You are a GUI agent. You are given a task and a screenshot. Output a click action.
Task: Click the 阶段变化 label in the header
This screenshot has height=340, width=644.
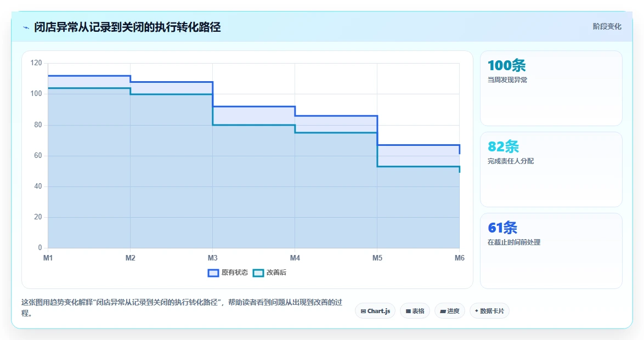pyautogui.click(x=607, y=27)
